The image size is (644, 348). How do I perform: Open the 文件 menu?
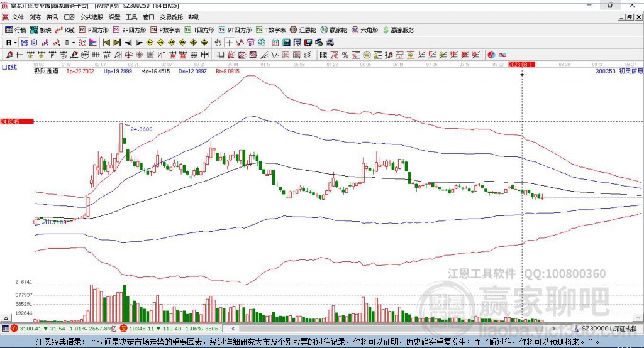click(x=18, y=17)
